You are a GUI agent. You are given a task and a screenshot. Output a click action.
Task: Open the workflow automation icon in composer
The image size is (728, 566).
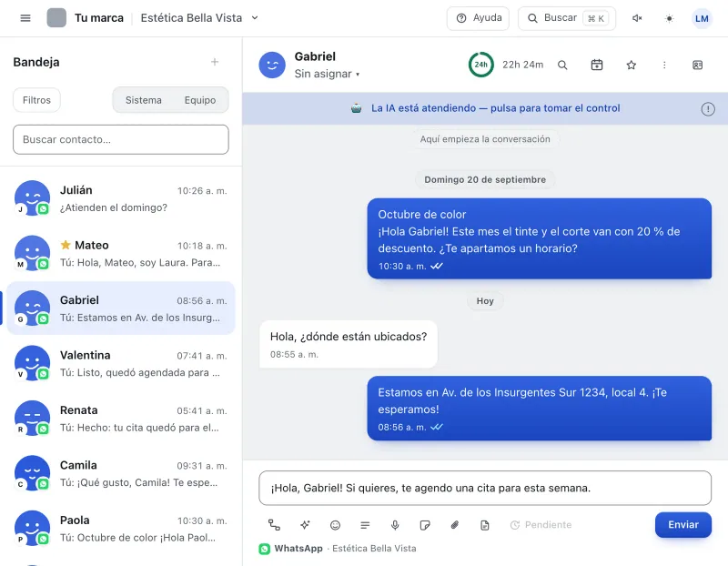pos(274,525)
